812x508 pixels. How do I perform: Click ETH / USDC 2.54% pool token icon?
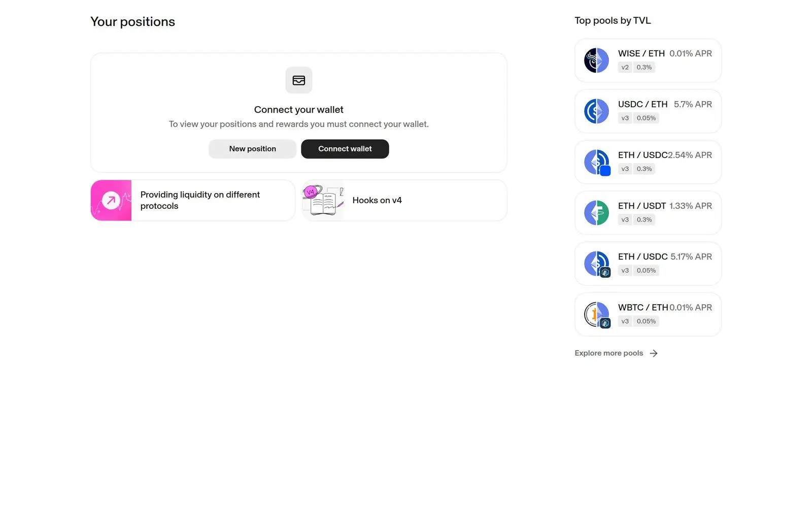pos(597,163)
